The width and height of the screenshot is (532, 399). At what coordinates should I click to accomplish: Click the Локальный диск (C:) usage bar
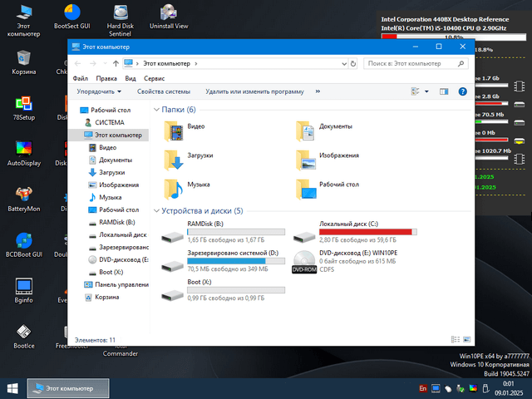tap(367, 232)
